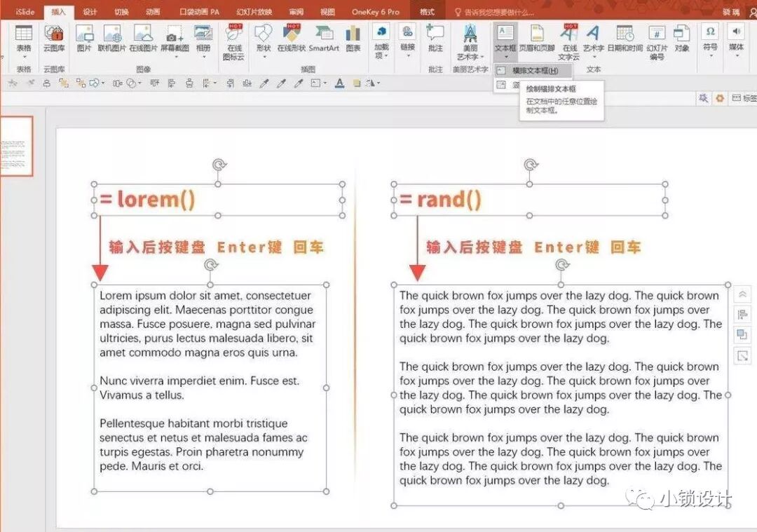Image resolution: width=757 pixels, height=532 pixels.
Task: Click the collapse chevron icon beside the rand text box
Action: click(742, 294)
